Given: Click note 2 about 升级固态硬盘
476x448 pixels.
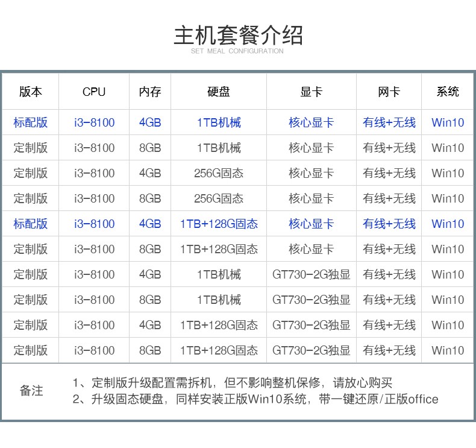Looking at the screenshot, I should [x=255, y=399].
